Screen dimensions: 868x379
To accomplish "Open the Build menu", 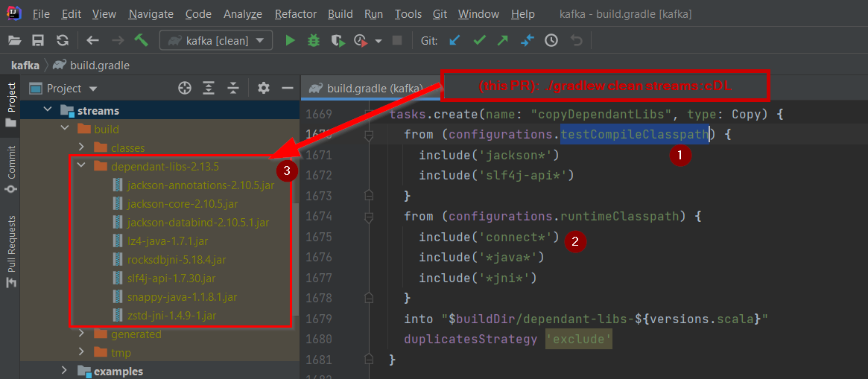I will pyautogui.click(x=340, y=14).
